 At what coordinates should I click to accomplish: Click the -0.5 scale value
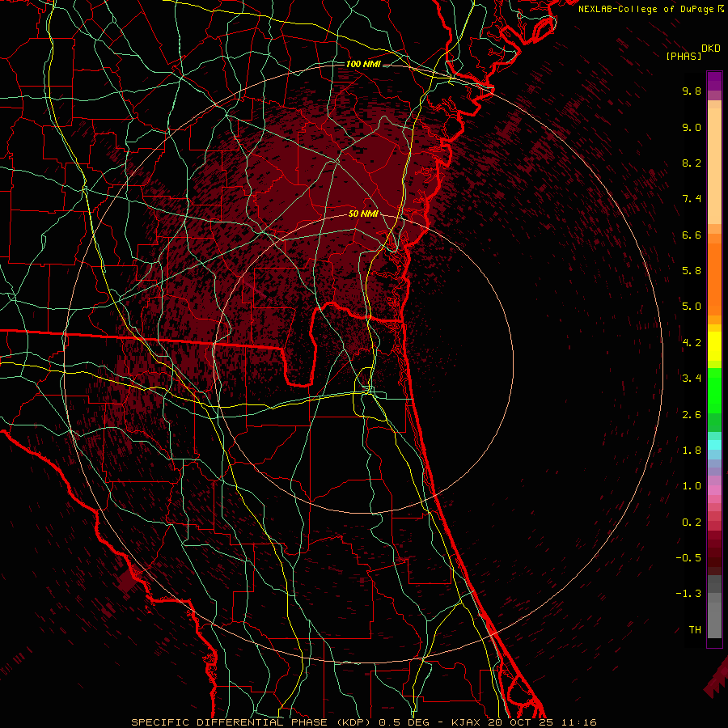point(688,558)
